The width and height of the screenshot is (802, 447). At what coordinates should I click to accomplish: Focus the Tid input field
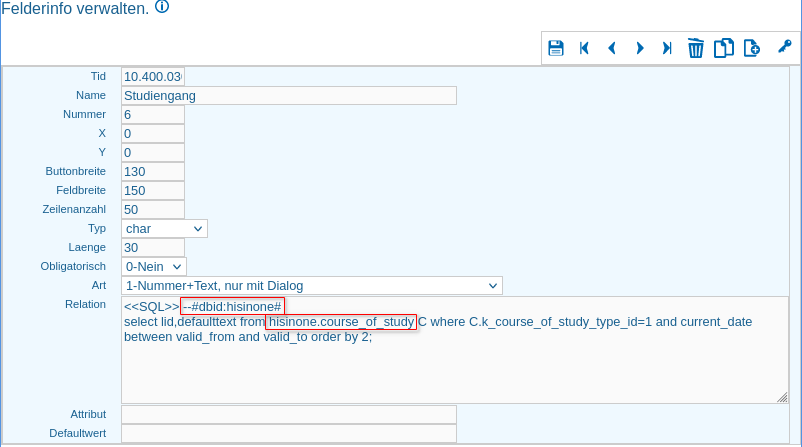point(152,77)
